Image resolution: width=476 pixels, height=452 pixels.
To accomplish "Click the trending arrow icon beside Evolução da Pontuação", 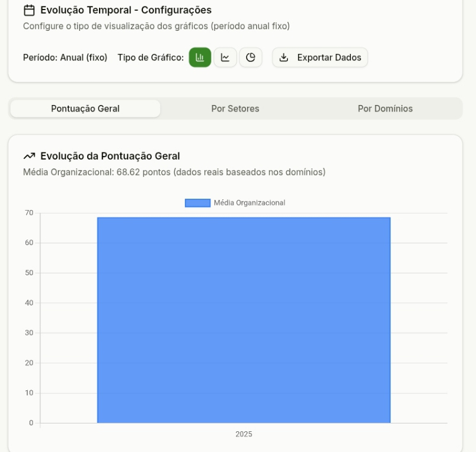I will point(28,156).
